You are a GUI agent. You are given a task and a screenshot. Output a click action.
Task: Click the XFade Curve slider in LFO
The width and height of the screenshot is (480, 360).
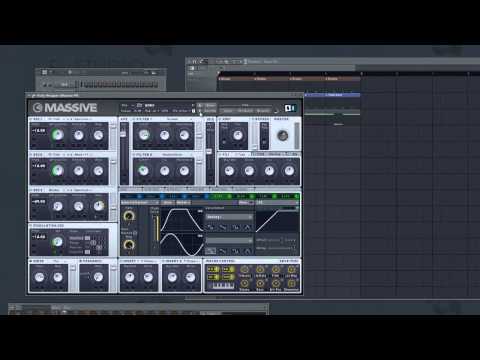tap(156, 228)
